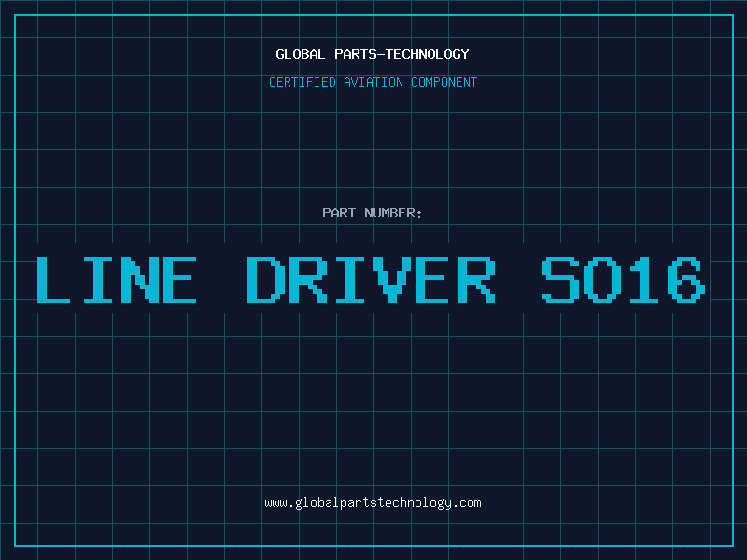The width and height of the screenshot is (747, 560).
Task: Click the large letter L starting LINE
Action: point(51,279)
